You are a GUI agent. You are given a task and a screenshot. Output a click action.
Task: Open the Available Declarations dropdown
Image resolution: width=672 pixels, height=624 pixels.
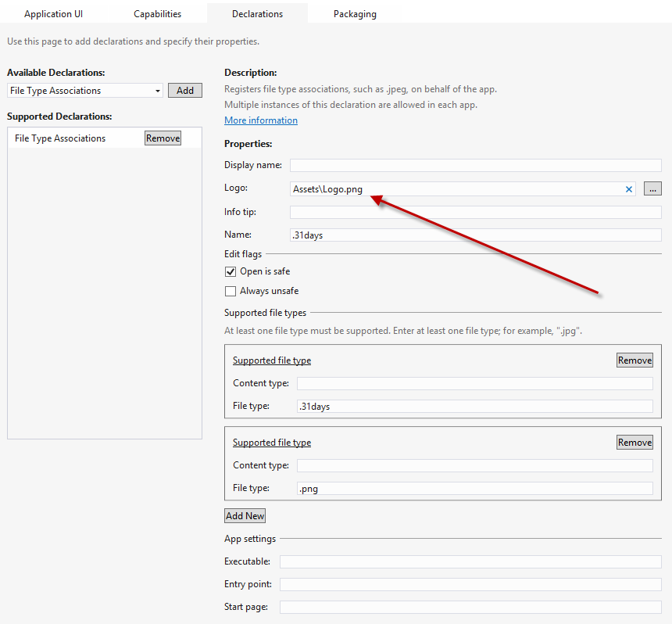click(x=158, y=91)
